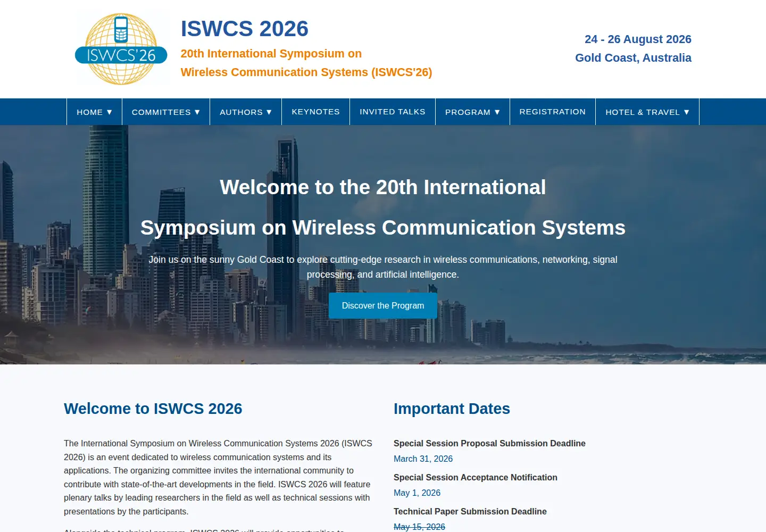Expand the HOTEL & TRAVEL menu
The height and width of the screenshot is (532, 766).
[647, 112]
